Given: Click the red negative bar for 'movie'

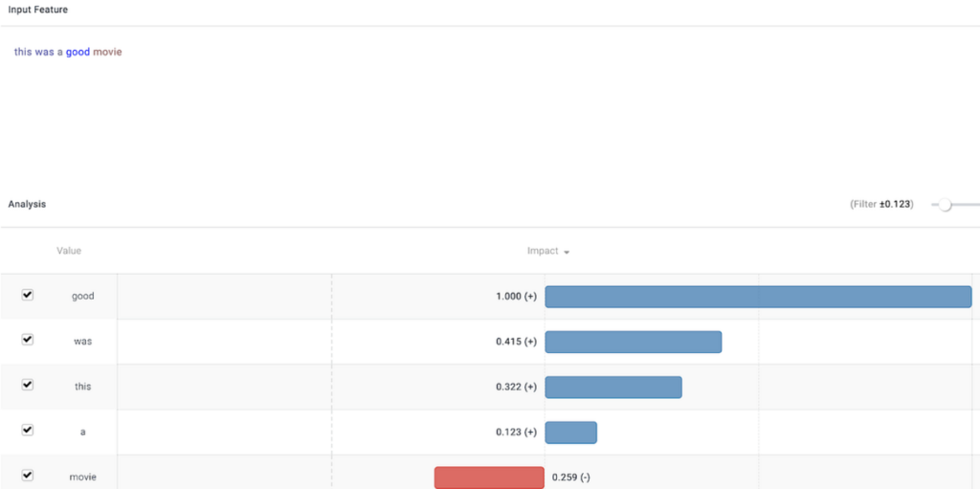Looking at the screenshot, I should click(489, 478).
